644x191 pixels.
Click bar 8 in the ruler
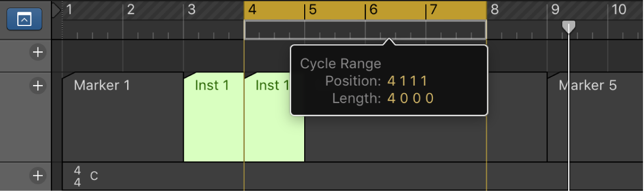click(x=494, y=9)
